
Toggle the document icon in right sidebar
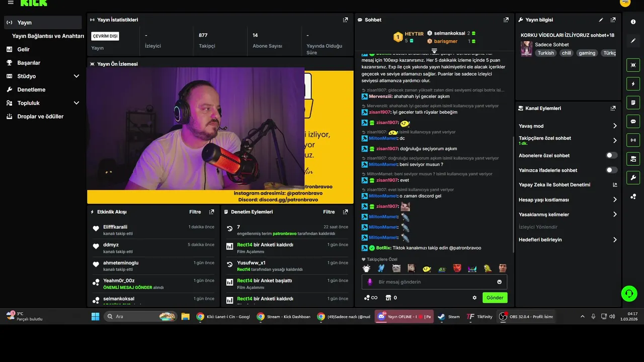click(x=633, y=103)
